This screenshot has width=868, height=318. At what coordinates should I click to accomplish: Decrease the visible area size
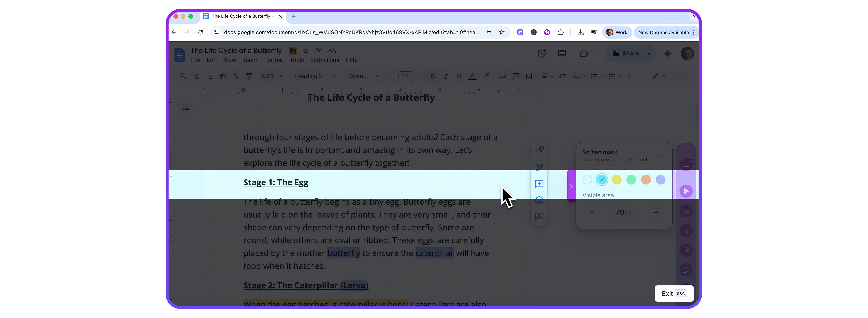click(592, 212)
